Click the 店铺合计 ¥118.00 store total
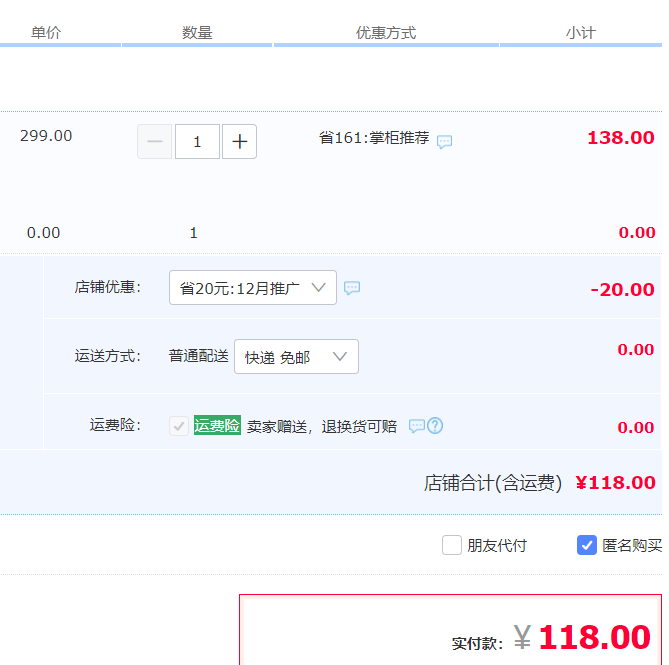Screen dimensions: 669x665 [616, 483]
